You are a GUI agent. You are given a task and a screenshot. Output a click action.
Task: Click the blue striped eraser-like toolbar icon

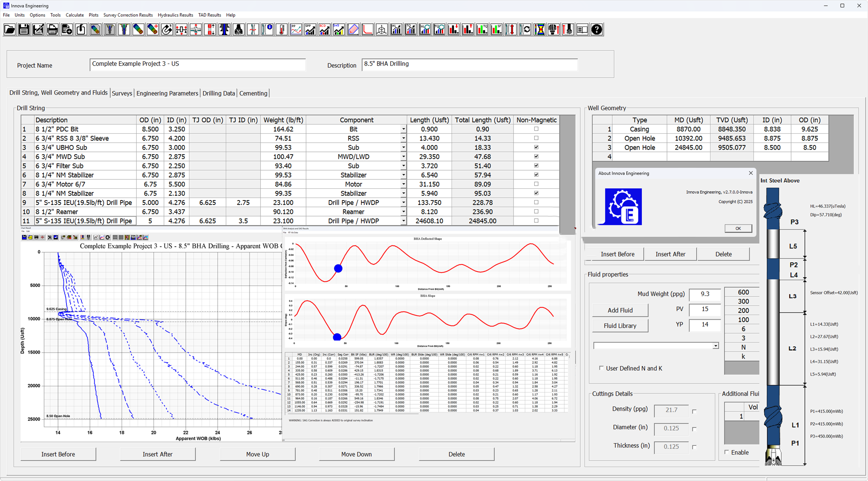(x=353, y=30)
